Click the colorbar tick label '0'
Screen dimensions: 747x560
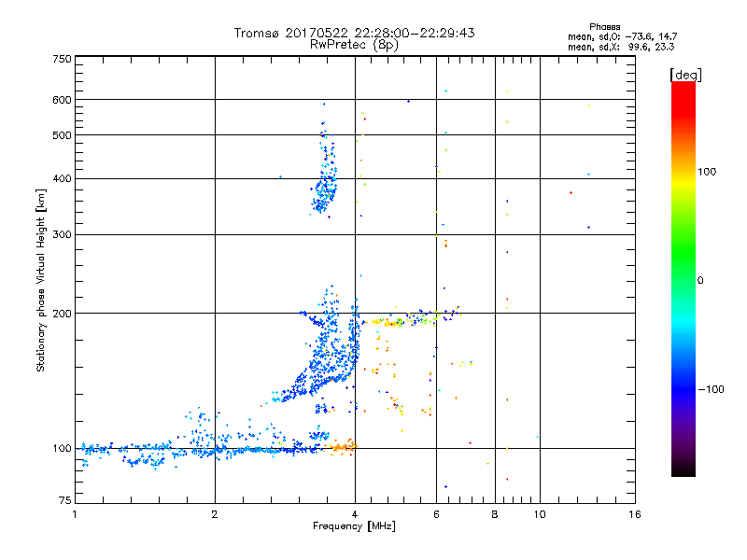tap(700, 281)
